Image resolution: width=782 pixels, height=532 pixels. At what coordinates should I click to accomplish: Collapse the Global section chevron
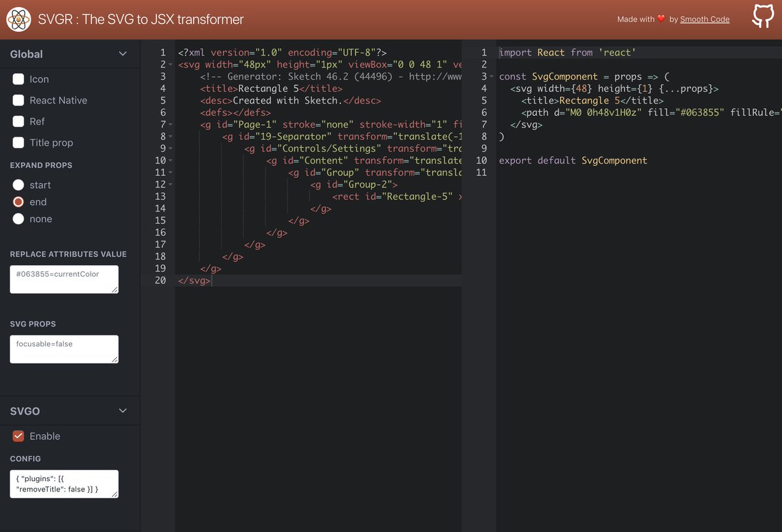coord(123,54)
